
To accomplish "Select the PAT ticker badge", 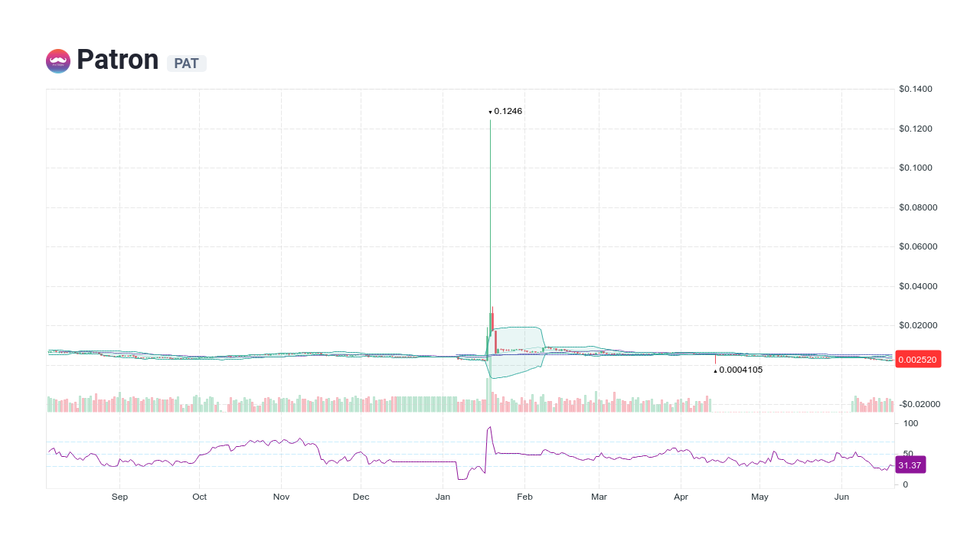I will coord(187,64).
